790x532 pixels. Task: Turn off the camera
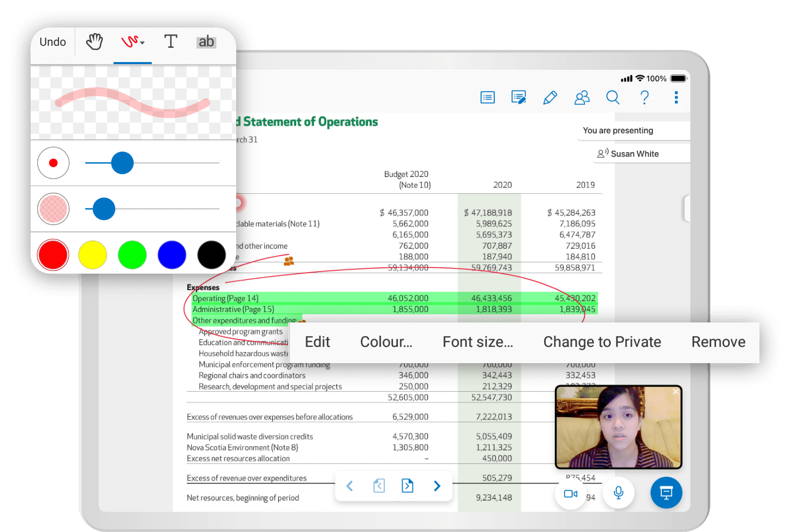(x=570, y=492)
